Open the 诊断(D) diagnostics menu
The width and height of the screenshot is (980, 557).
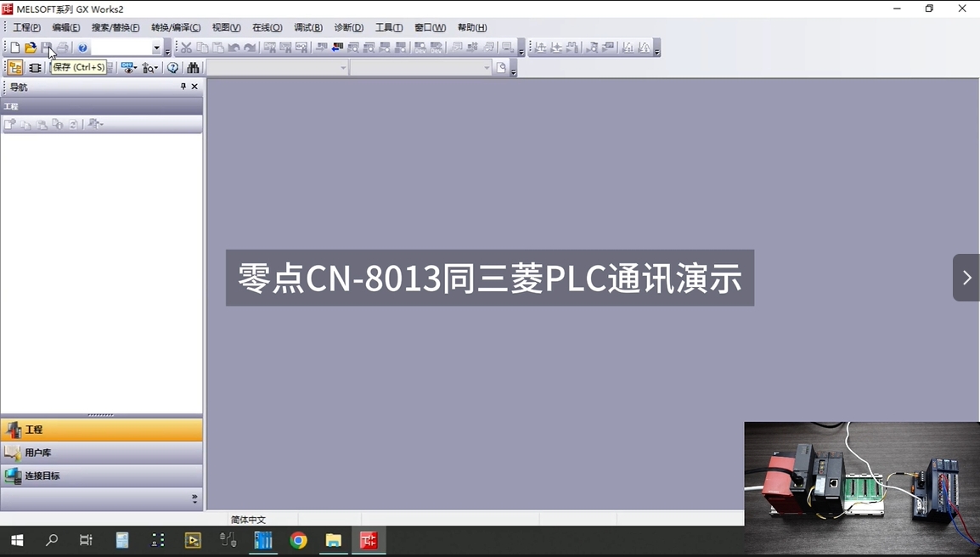coord(349,27)
